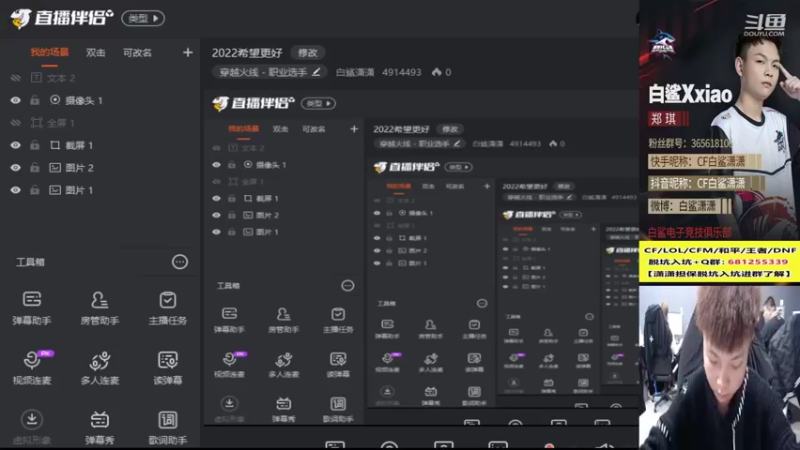Click 修改 to edit the stream title
Viewport: 800px width, 450px height.
(x=308, y=53)
